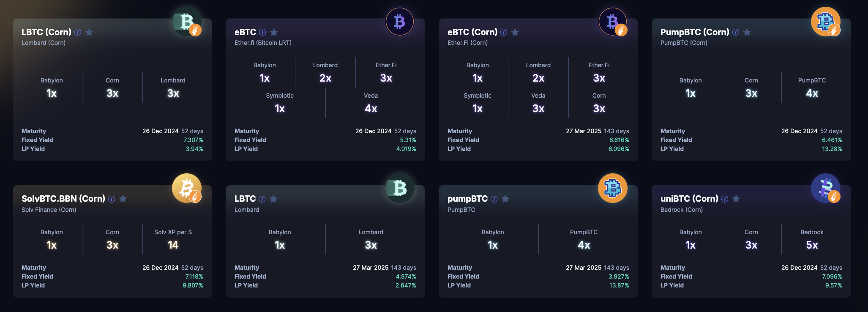Select LP Yield 13.87% on pumpBTC card
This screenshot has width=868, height=312.
[x=619, y=285]
